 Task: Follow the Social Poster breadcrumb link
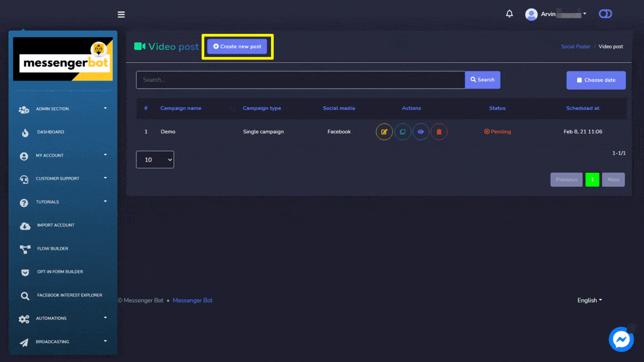[576, 47]
